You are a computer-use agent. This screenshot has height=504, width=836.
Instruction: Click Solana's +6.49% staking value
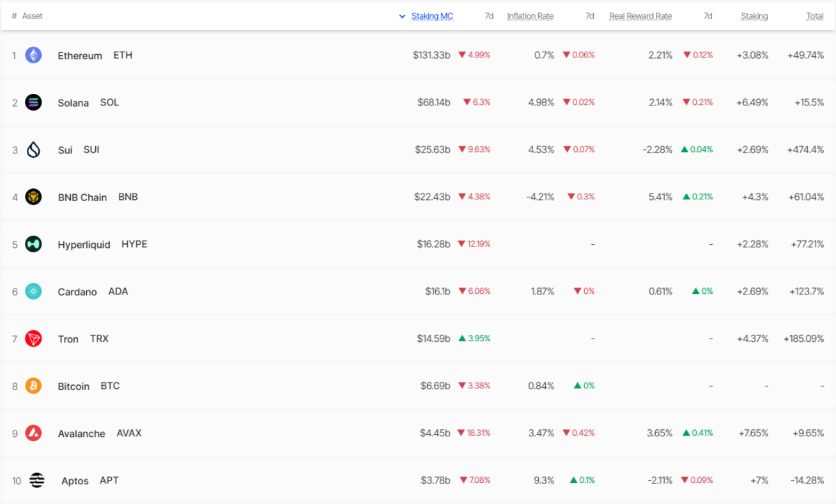point(752,102)
